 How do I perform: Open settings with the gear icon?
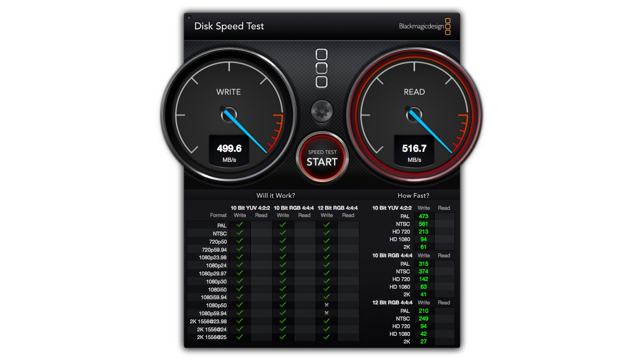pos(322,112)
